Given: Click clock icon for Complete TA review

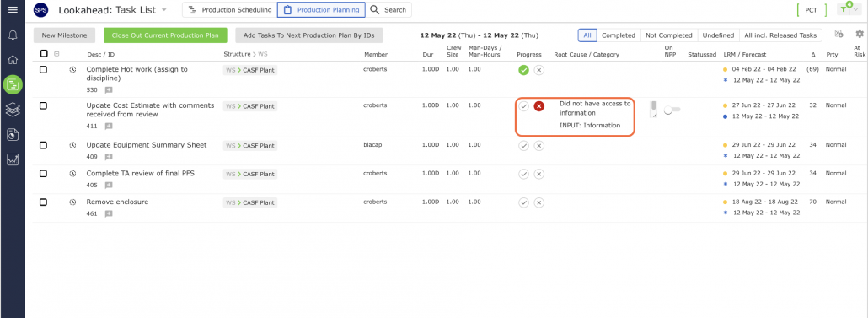Looking at the screenshot, I should click(x=72, y=174).
